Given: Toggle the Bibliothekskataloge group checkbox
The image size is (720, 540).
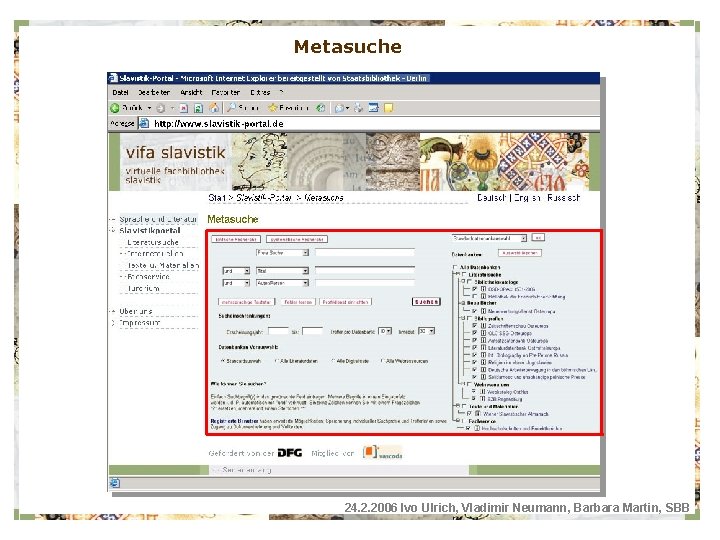Looking at the screenshot, I should pyautogui.click(x=469, y=281).
